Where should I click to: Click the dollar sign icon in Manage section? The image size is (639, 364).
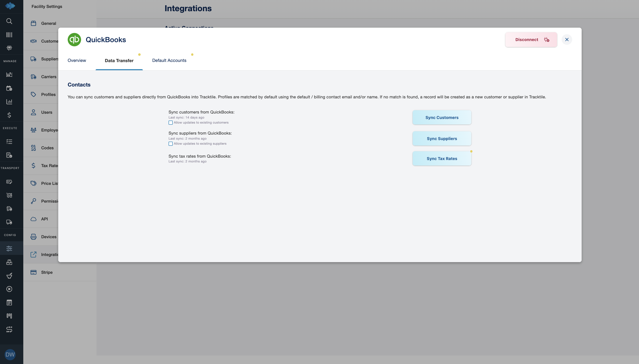coord(9,115)
